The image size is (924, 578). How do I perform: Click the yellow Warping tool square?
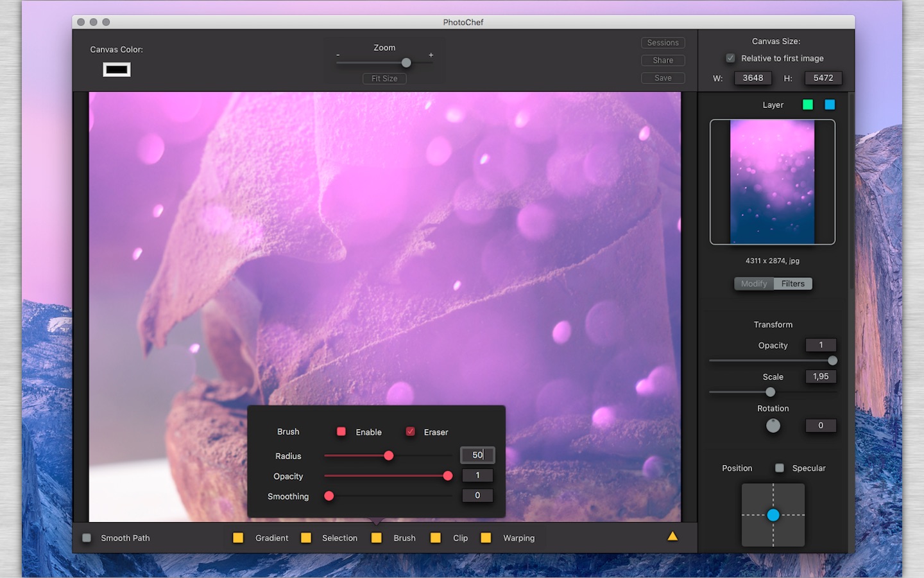(x=486, y=538)
